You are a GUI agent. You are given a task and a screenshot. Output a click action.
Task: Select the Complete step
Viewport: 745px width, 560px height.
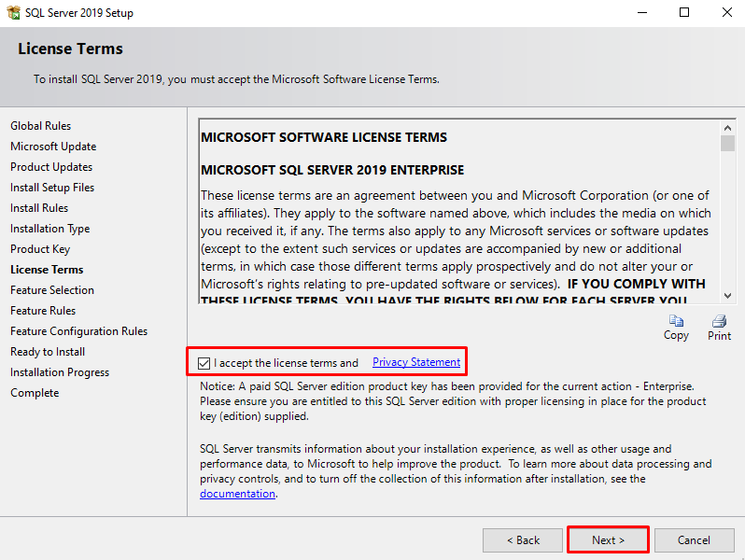click(x=35, y=393)
